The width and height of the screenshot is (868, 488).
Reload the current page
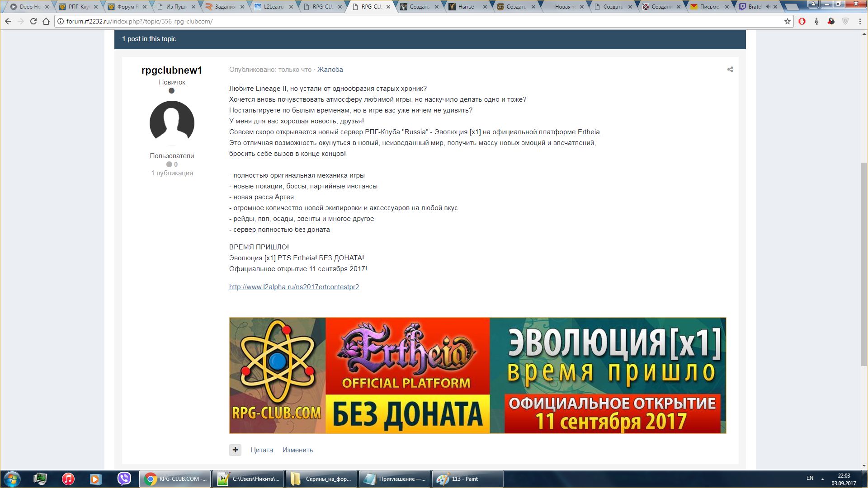[x=33, y=21]
